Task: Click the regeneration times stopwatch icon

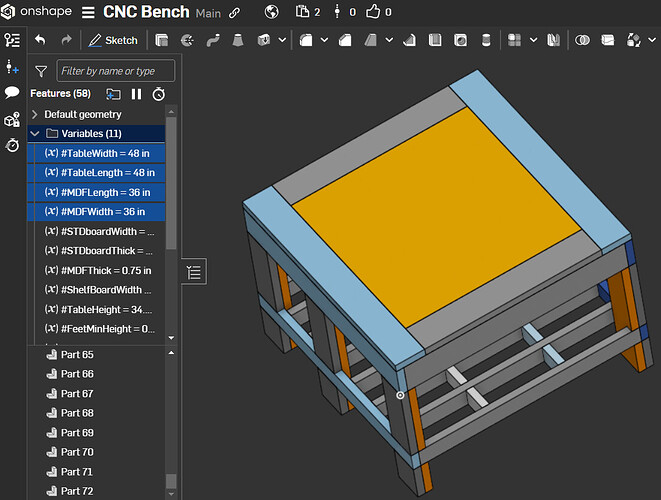Action: (x=159, y=94)
